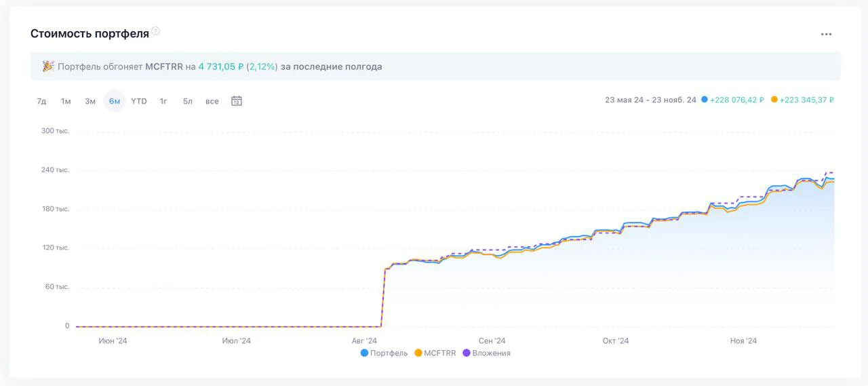Click the help question mark icon
The height and width of the screenshot is (386, 868).
[156, 31]
